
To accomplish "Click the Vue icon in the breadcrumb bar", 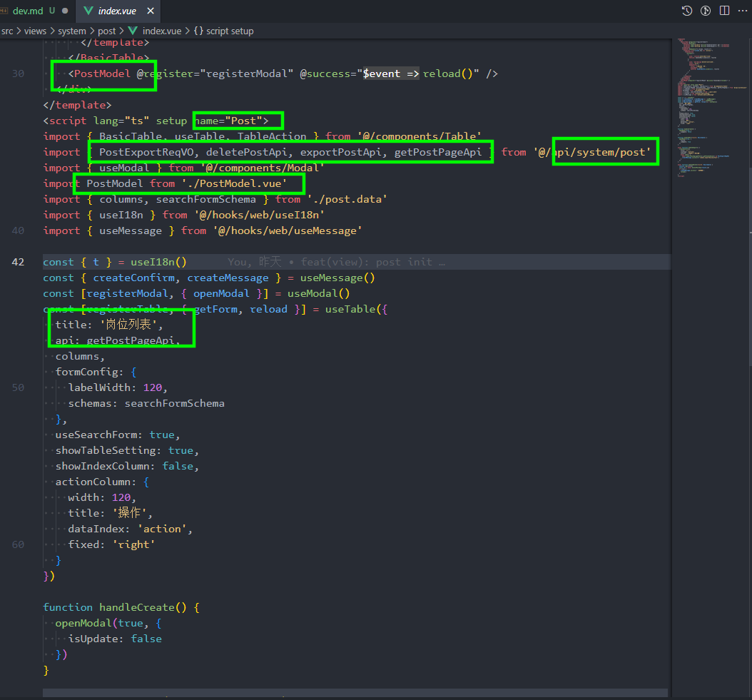I will (133, 31).
